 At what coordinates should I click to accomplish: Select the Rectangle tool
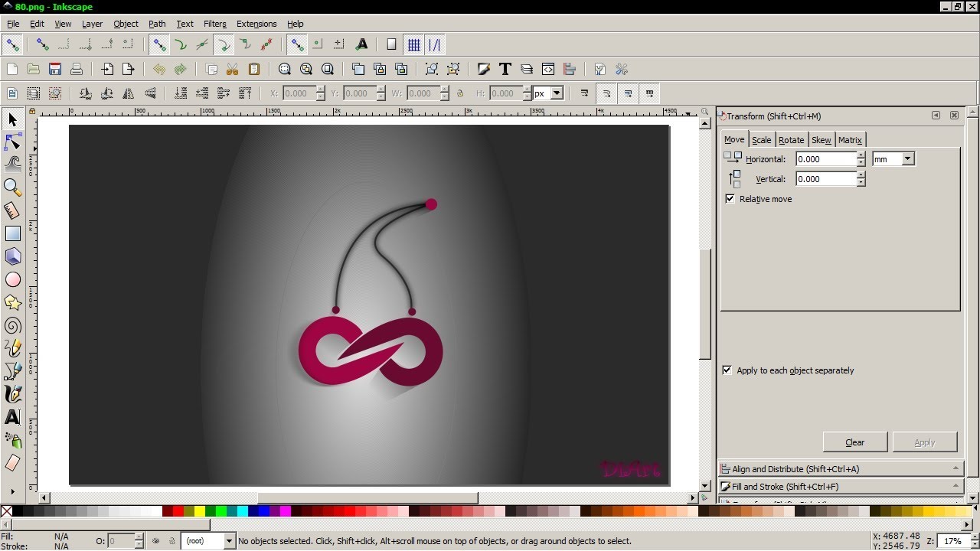click(12, 233)
